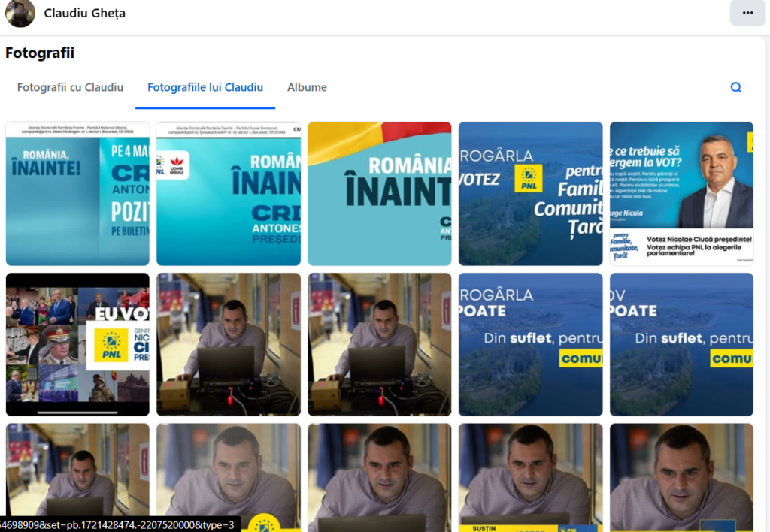Click the Fotografii section heading
Screen dimensions: 770x532
pos(40,53)
